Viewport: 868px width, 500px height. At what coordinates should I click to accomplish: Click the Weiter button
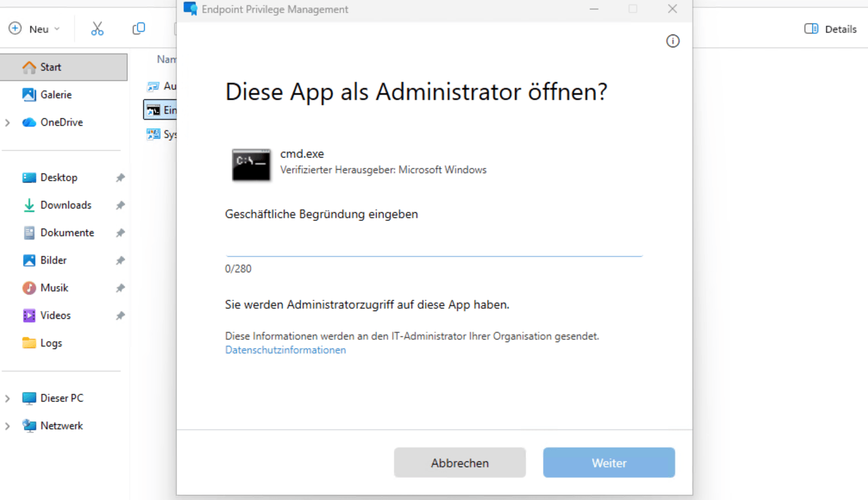point(608,463)
